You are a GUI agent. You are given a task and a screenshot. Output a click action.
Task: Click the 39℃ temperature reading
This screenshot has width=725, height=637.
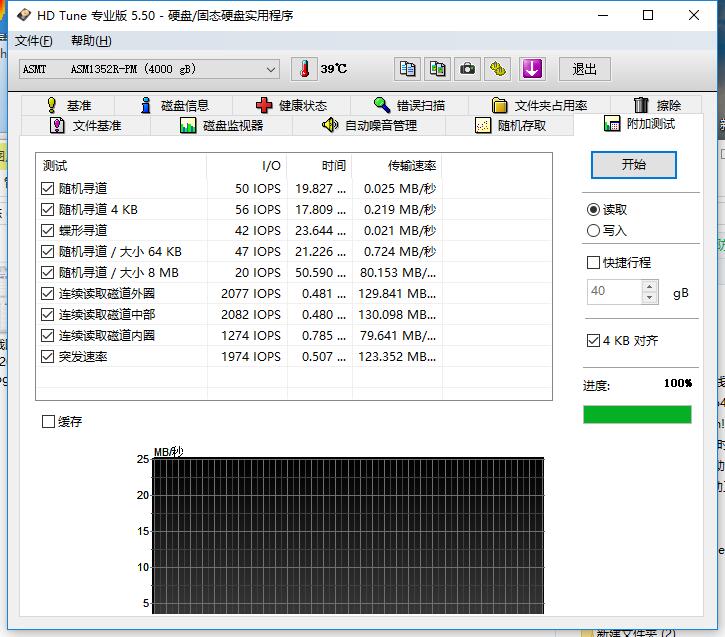(x=334, y=69)
